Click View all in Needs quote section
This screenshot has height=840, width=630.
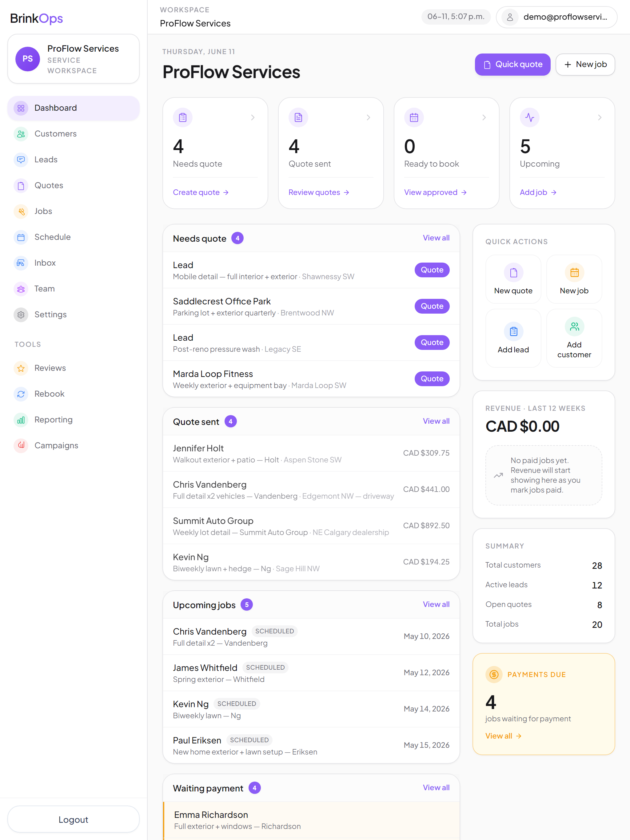click(436, 238)
